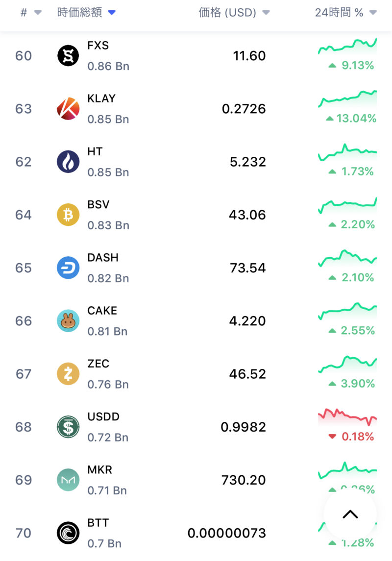The width and height of the screenshot is (392, 561).
Task: Open the DASH blue logo icon
Action: [68, 268]
